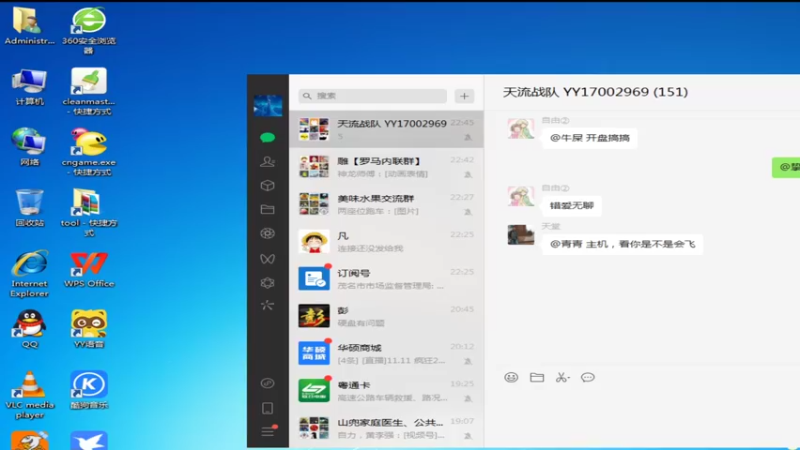Viewport: 800px width, 450px height.
Task: Click message mentioning @青青 主机
Action: click(622, 244)
